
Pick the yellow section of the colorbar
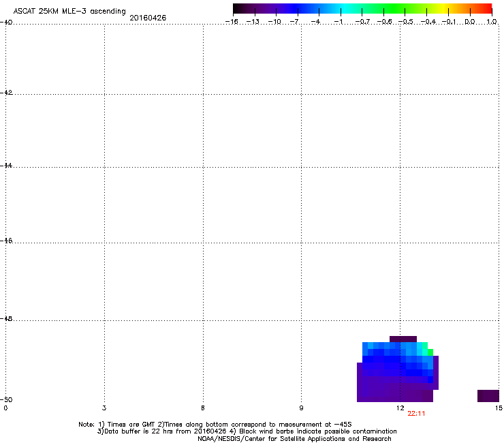click(445, 8)
